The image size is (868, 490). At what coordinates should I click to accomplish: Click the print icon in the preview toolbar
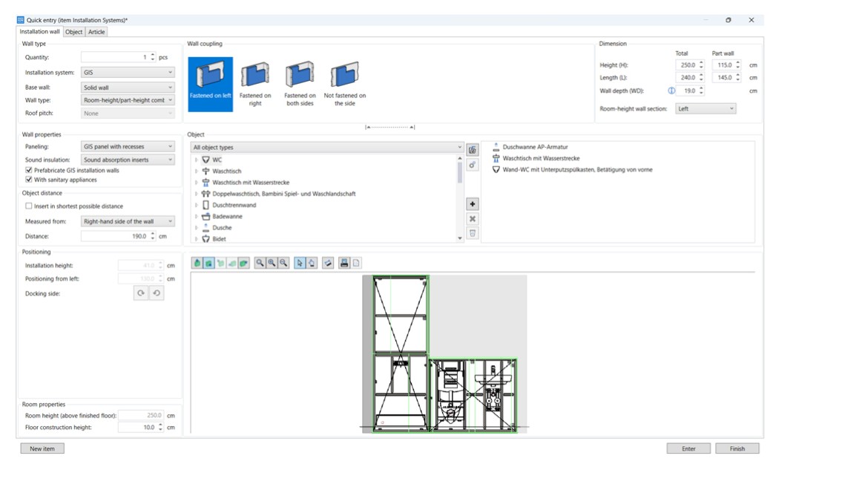[344, 263]
